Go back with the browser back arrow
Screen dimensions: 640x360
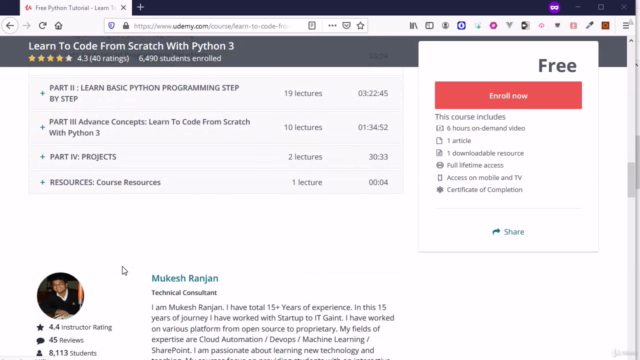(10, 26)
